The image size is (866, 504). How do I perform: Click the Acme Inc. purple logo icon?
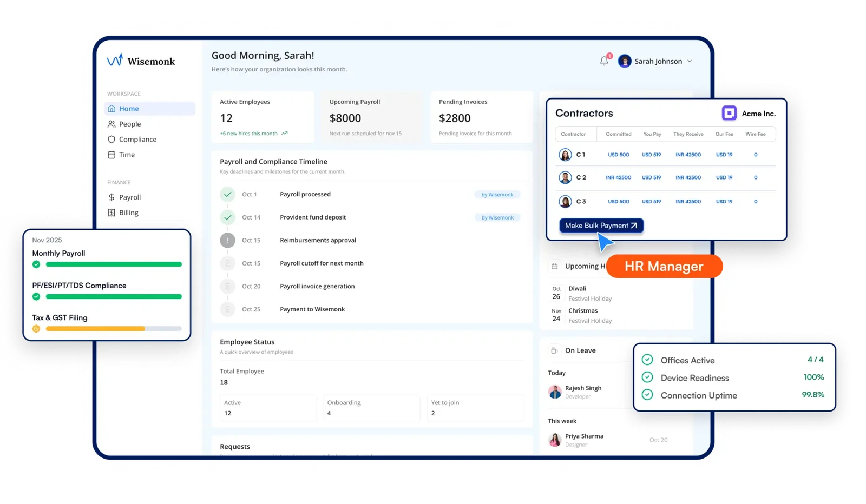tap(729, 113)
